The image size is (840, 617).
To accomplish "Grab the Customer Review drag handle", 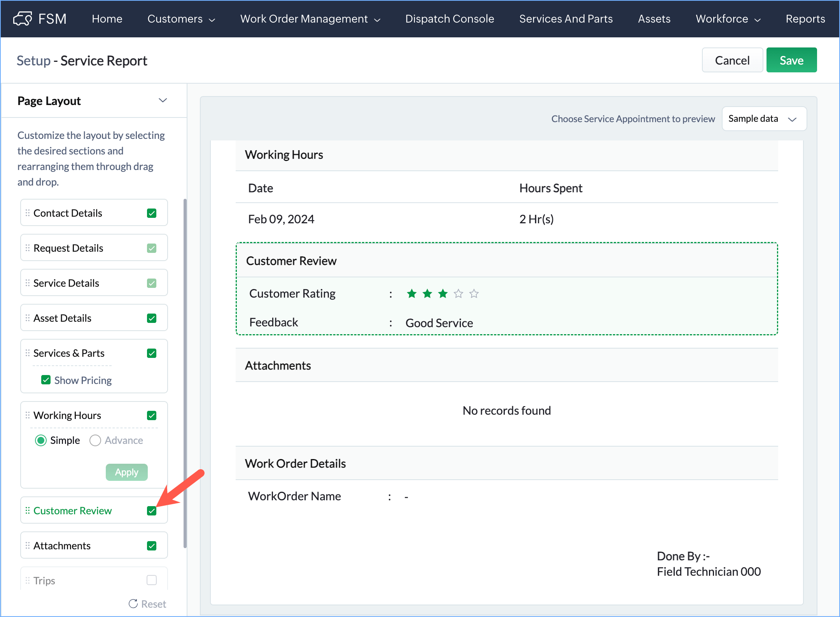I will [28, 510].
